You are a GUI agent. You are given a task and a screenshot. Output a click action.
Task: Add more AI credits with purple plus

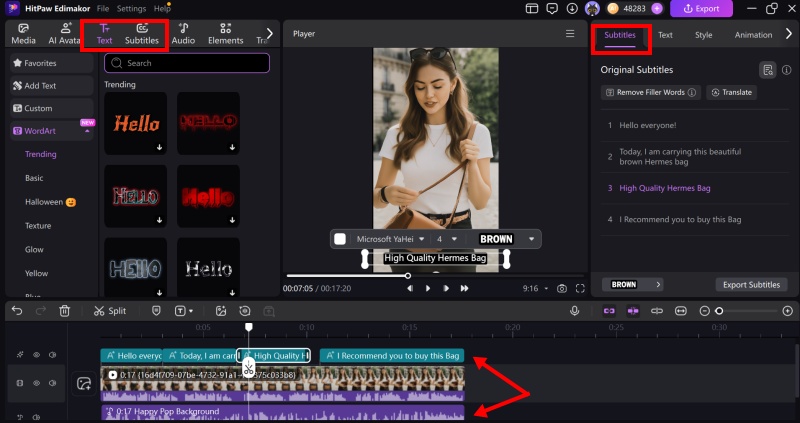pyautogui.click(x=657, y=8)
